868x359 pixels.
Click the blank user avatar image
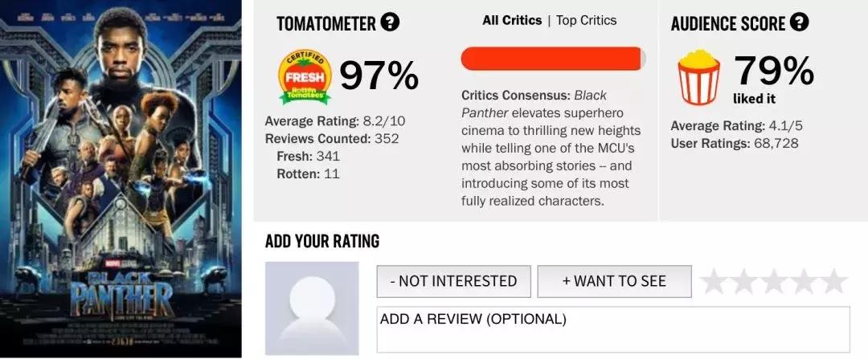coord(312,308)
